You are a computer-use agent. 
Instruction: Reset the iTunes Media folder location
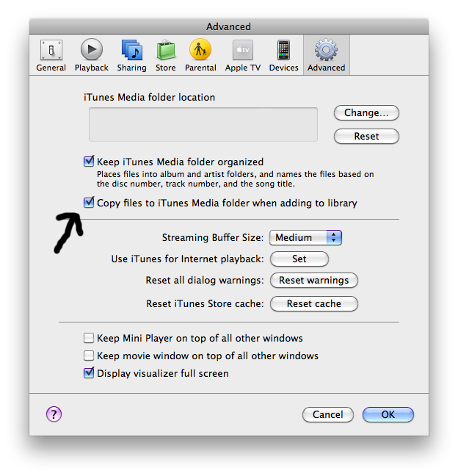(366, 137)
